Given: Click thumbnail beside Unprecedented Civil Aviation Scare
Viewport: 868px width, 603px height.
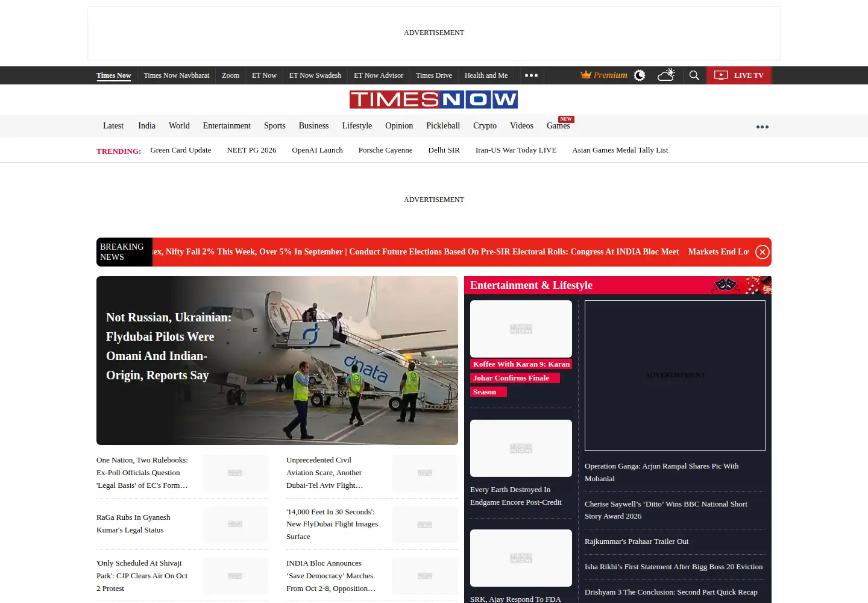Looking at the screenshot, I should pos(425,473).
